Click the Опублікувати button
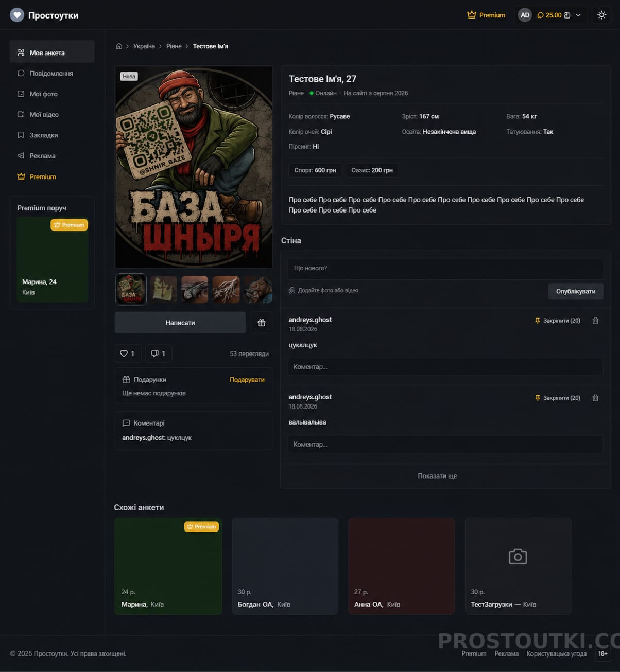 tap(576, 291)
